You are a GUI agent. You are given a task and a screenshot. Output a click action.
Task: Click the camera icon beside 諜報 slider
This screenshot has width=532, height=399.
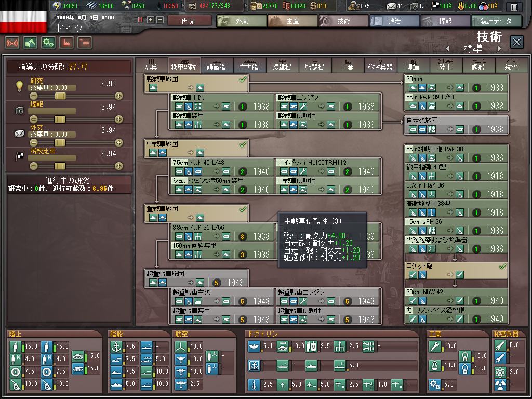(19, 110)
